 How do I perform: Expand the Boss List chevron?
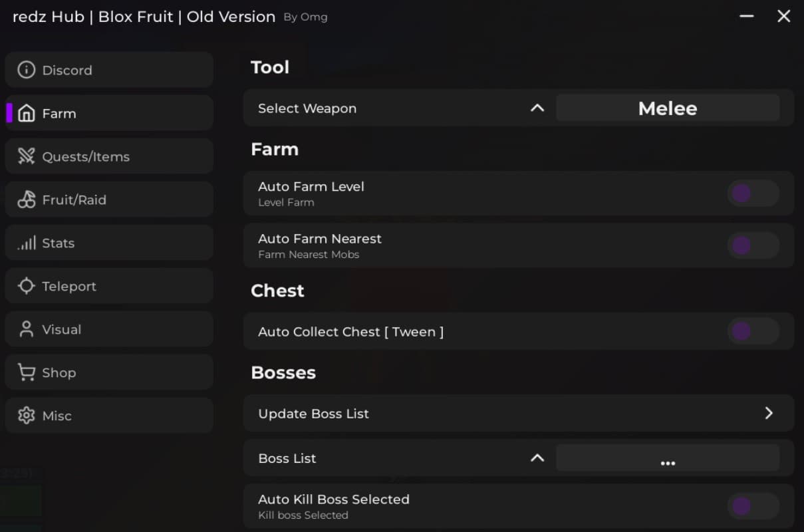click(x=537, y=458)
